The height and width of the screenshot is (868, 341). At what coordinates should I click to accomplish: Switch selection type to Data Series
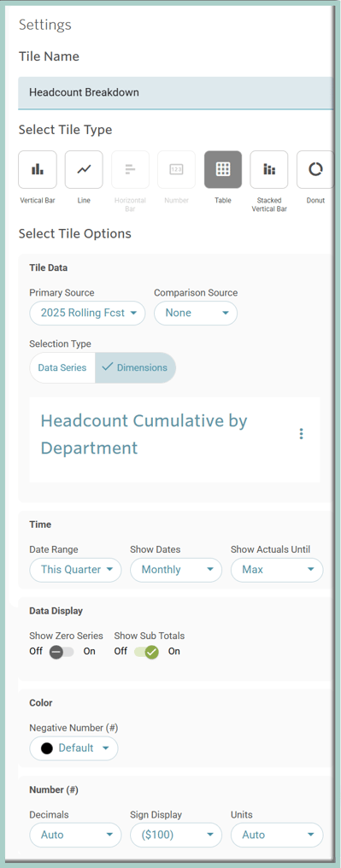pos(62,367)
